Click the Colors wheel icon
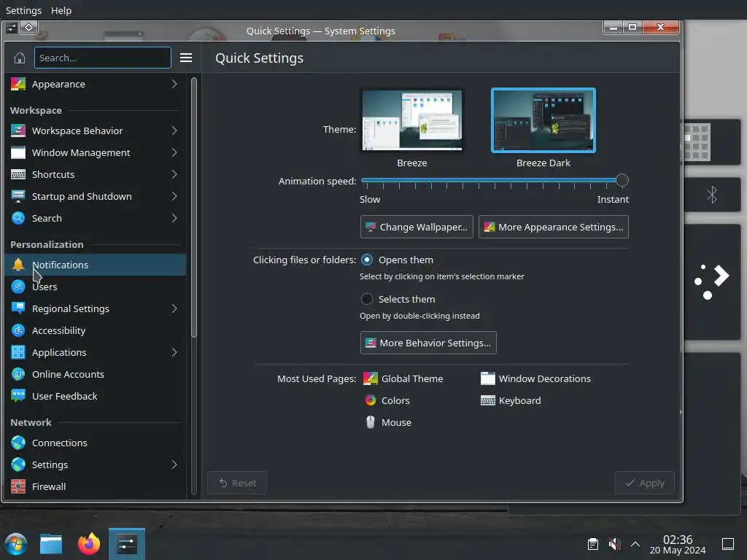The image size is (747, 560). click(370, 400)
